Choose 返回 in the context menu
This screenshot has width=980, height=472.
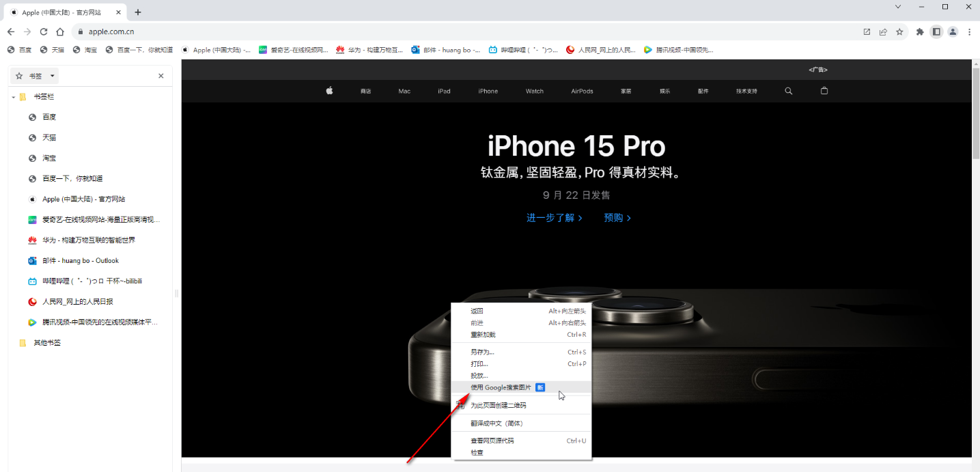(x=522, y=311)
